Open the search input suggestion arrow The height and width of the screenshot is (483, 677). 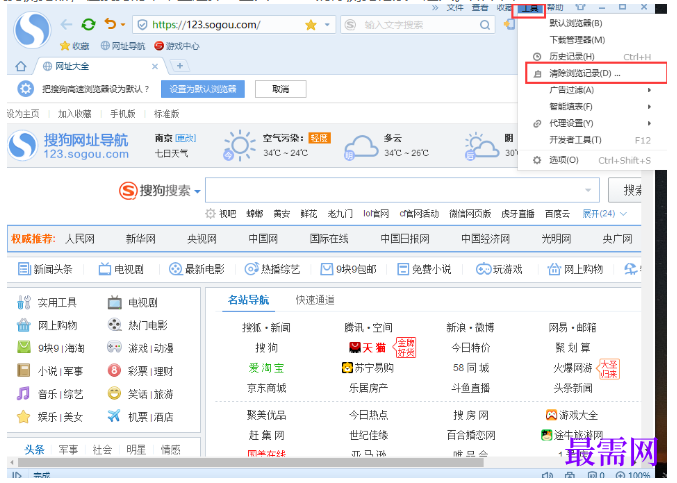588,190
